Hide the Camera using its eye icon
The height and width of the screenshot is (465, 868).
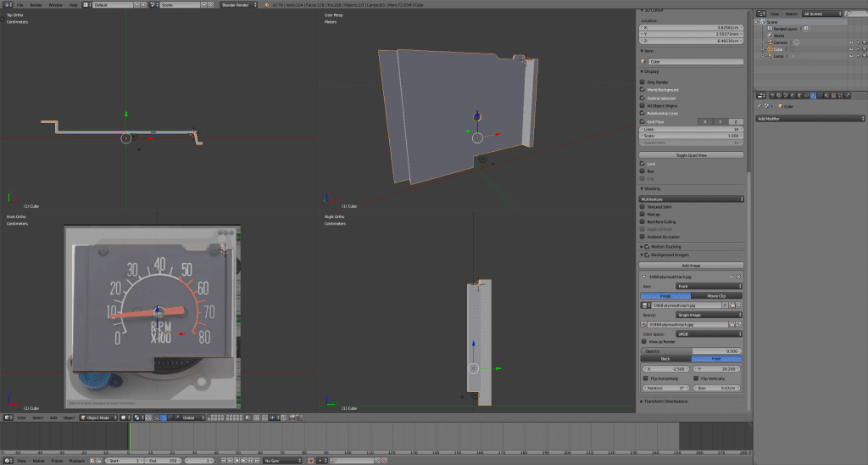tap(851, 42)
